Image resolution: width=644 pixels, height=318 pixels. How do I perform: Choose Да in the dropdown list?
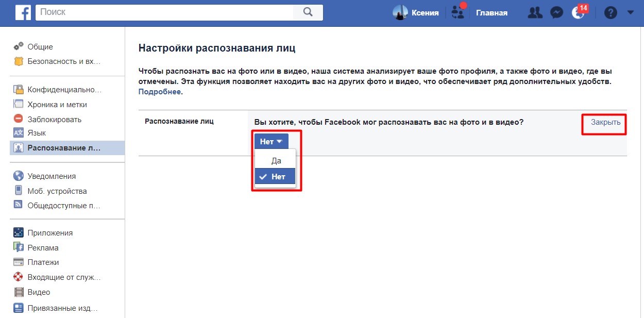276,161
